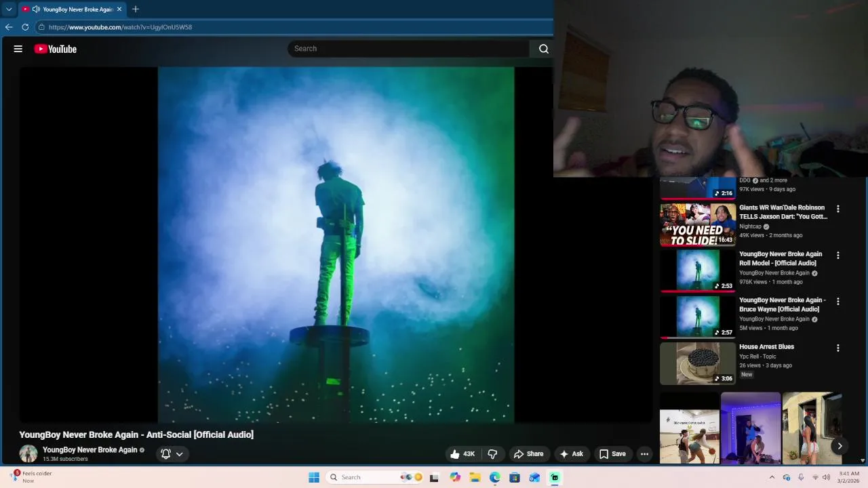Open Microsoft Edge from the taskbar
The height and width of the screenshot is (488, 868).
[495, 477]
